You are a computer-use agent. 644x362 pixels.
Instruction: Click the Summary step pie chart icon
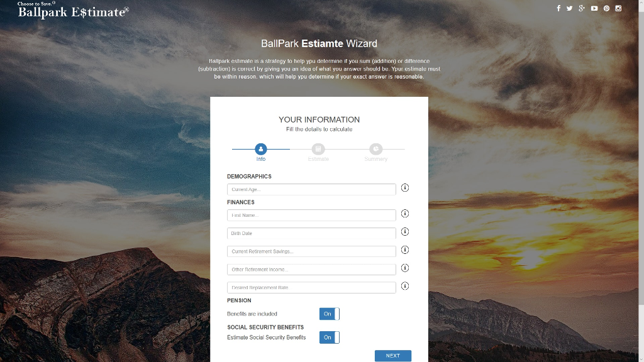tap(375, 149)
